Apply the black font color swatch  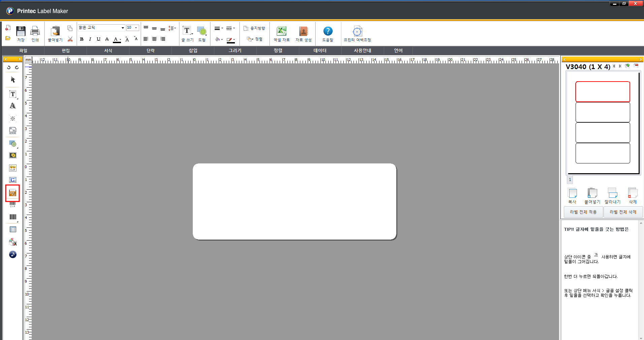pos(116,39)
